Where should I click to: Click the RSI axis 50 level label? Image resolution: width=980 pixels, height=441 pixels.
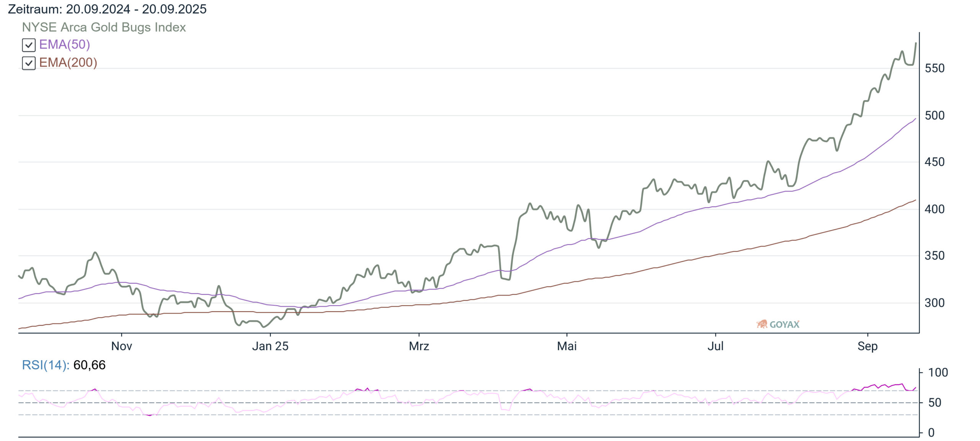pyautogui.click(x=934, y=402)
